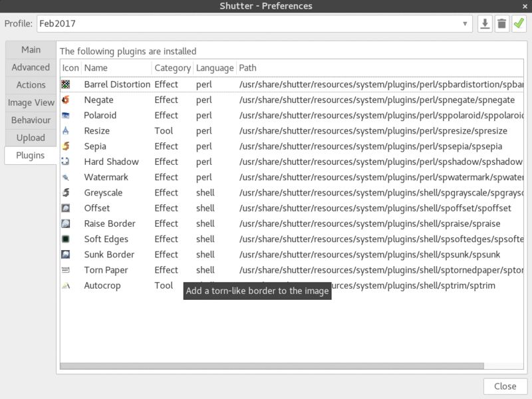This screenshot has height=399, width=532.
Task: Select the Offset plugin name
Action: pos(96,208)
